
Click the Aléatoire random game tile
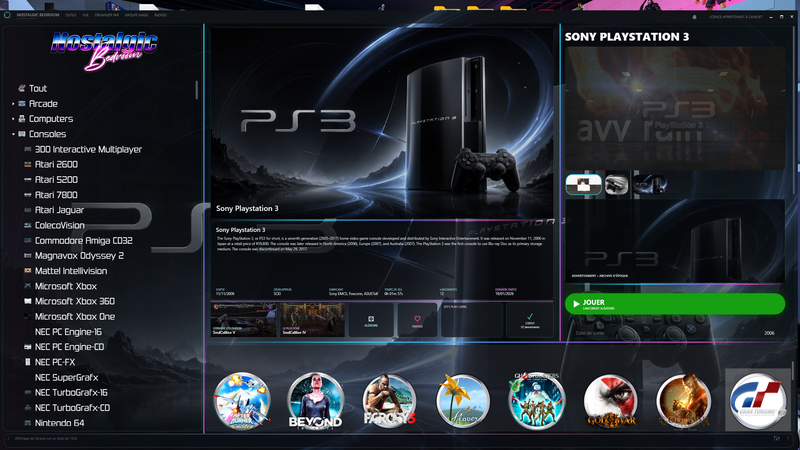[x=371, y=320]
